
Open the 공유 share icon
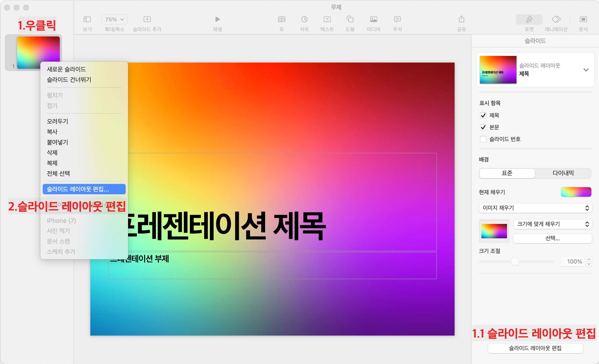pyautogui.click(x=461, y=19)
